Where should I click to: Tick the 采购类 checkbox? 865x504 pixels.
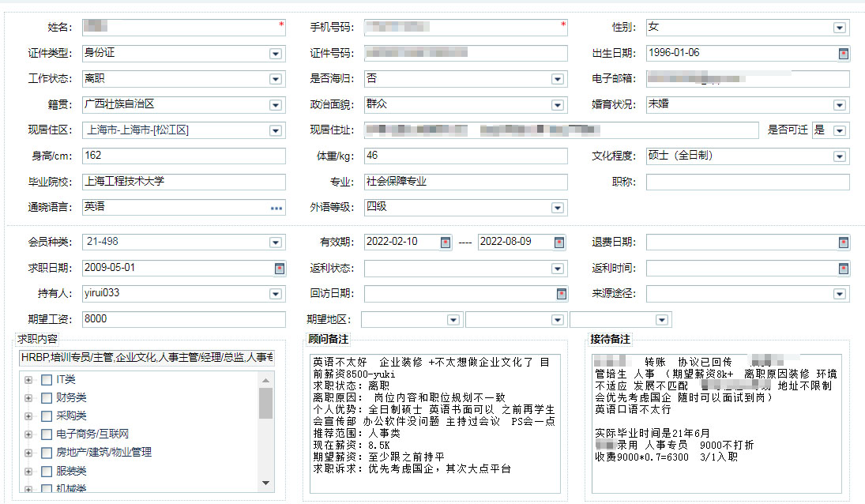click(x=47, y=416)
